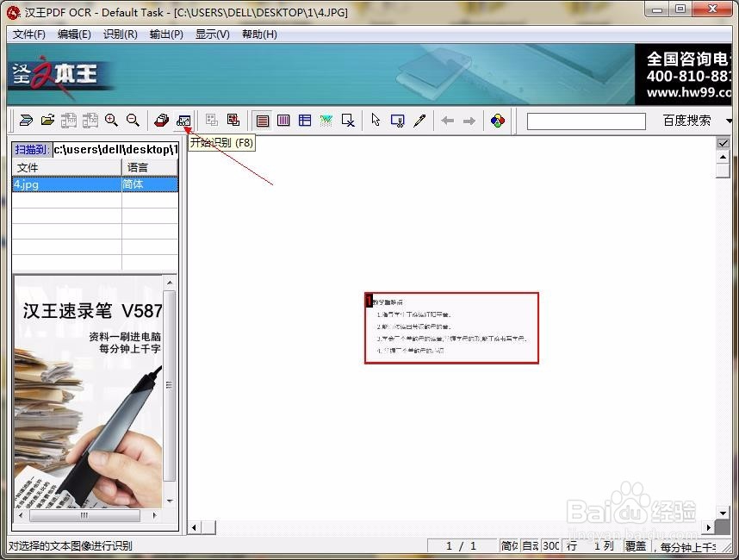Screen dimensions: 739x560
Task: Click the document view scroll right arrow
Action: point(708,527)
